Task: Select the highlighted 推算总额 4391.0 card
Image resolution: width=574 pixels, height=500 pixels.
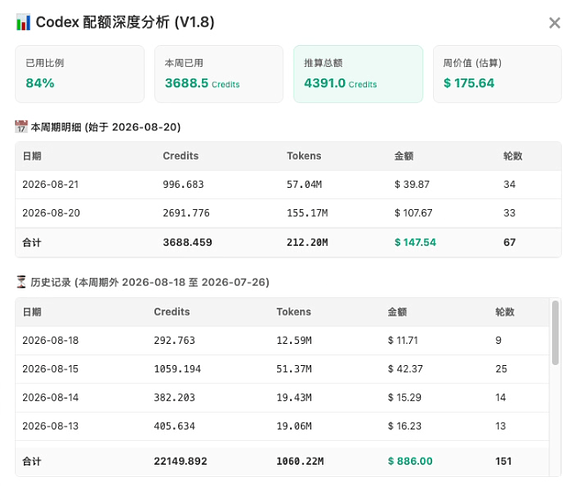Action: (x=358, y=74)
